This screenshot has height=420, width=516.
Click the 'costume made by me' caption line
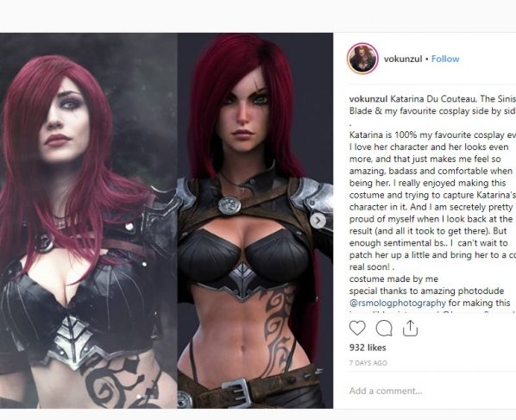tap(393, 279)
